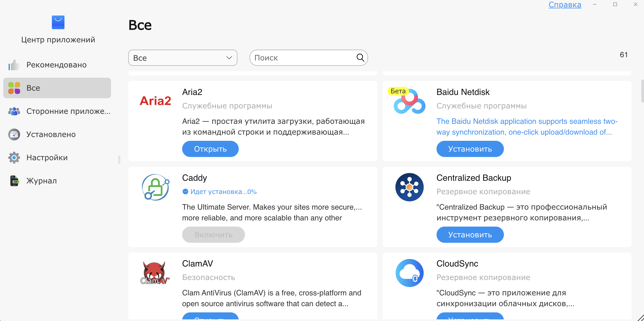Install Centralized Backup app

tap(470, 235)
